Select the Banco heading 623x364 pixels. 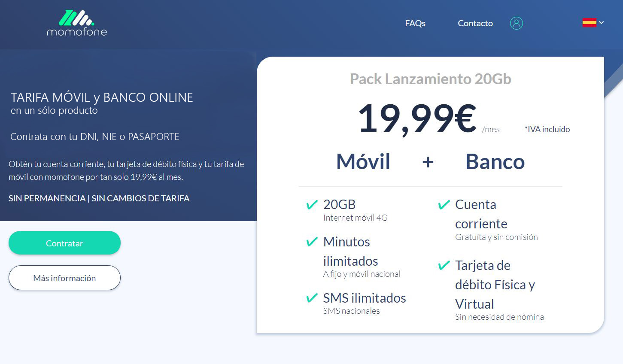pyautogui.click(x=495, y=161)
